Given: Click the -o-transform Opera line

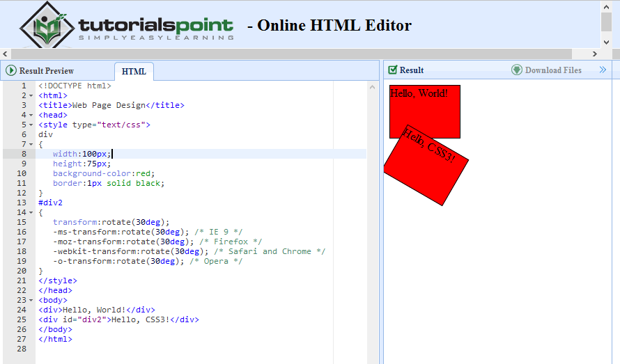Looking at the screenshot, I should [148, 261].
